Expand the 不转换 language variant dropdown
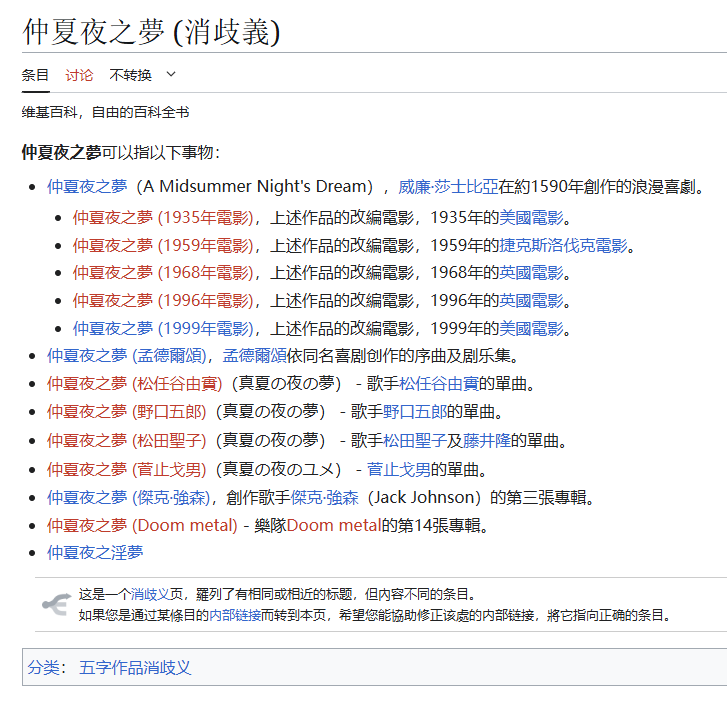Screen dimensions: 727x705 (170, 75)
